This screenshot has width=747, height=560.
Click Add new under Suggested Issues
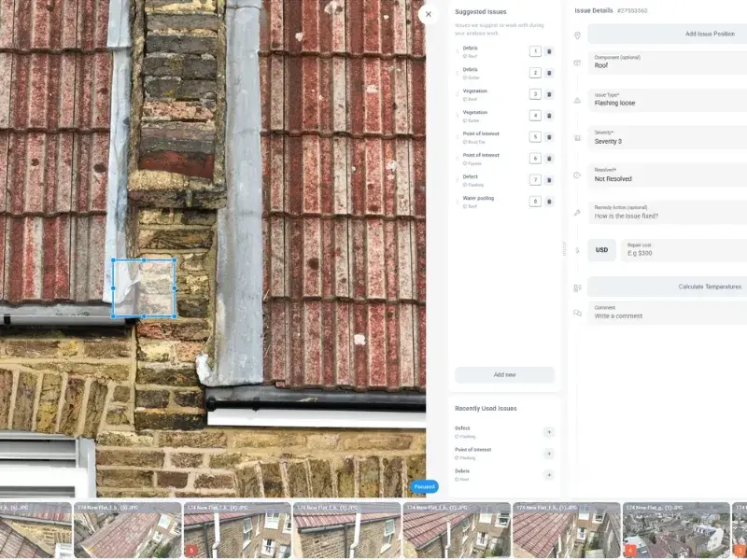point(504,375)
